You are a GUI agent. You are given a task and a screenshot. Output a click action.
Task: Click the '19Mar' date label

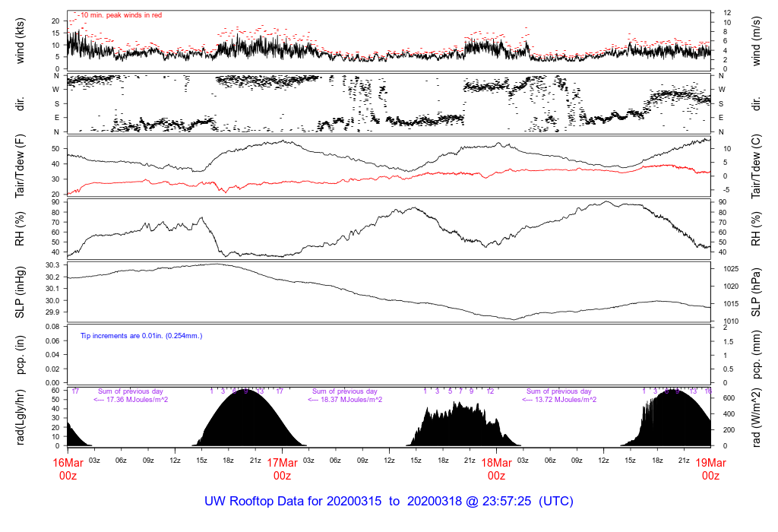pyautogui.click(x=710, y=463)
